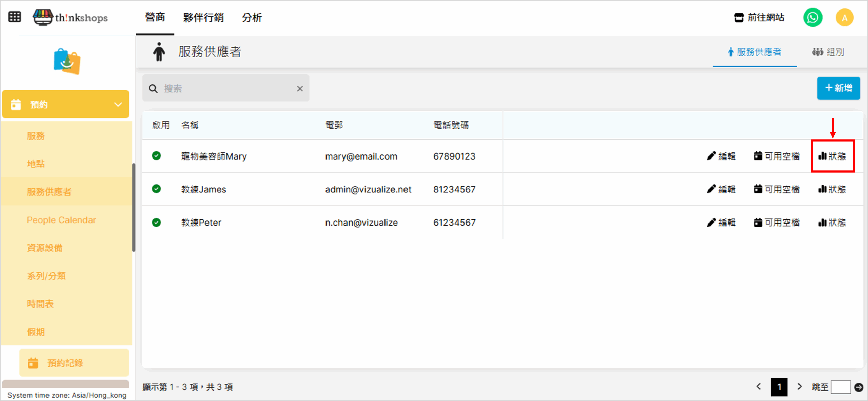868x401 pixels.
Task: Open the apps grid menu icon
Action: (15, 17)
